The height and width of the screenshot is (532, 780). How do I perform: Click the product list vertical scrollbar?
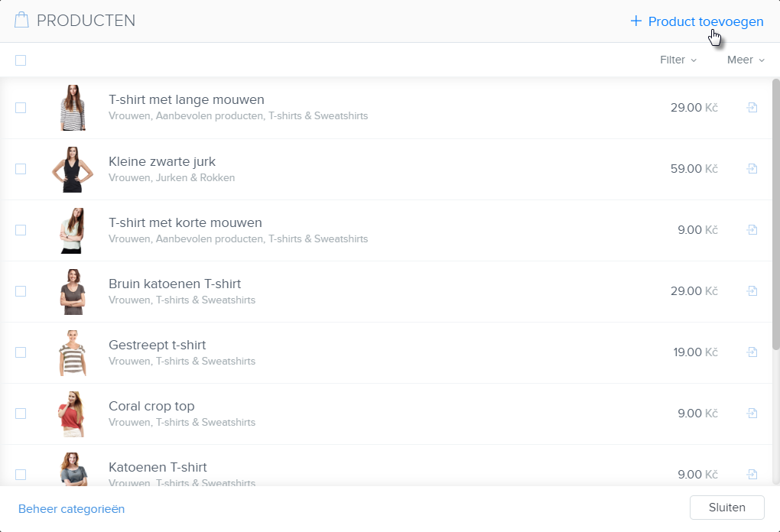click(x=775, y=214)
